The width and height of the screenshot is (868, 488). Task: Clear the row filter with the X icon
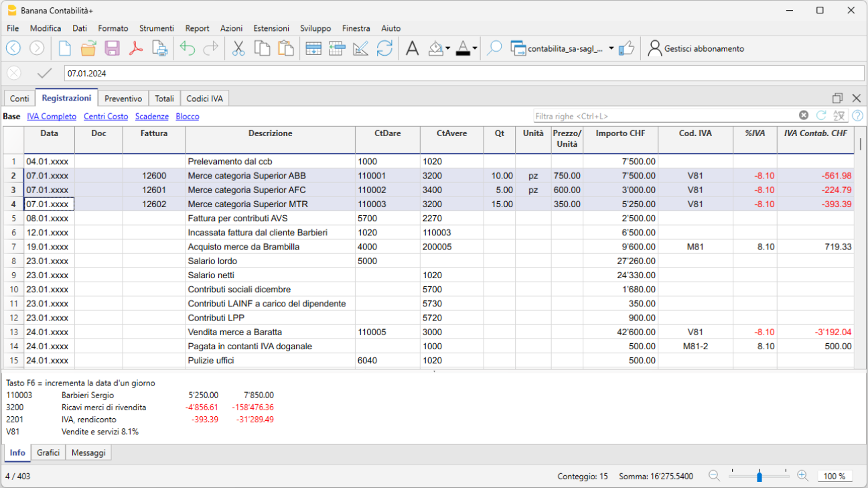(x=804, y=116)
